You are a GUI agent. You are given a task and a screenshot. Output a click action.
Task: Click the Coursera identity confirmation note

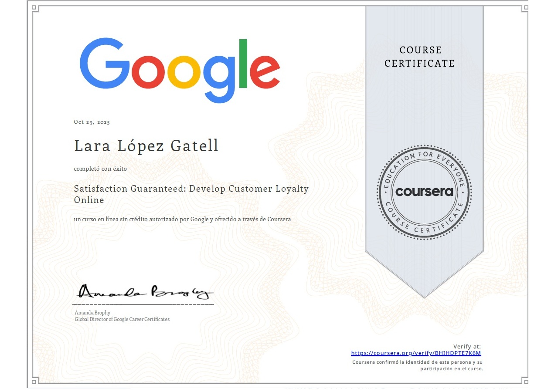(x=417, y=365)
